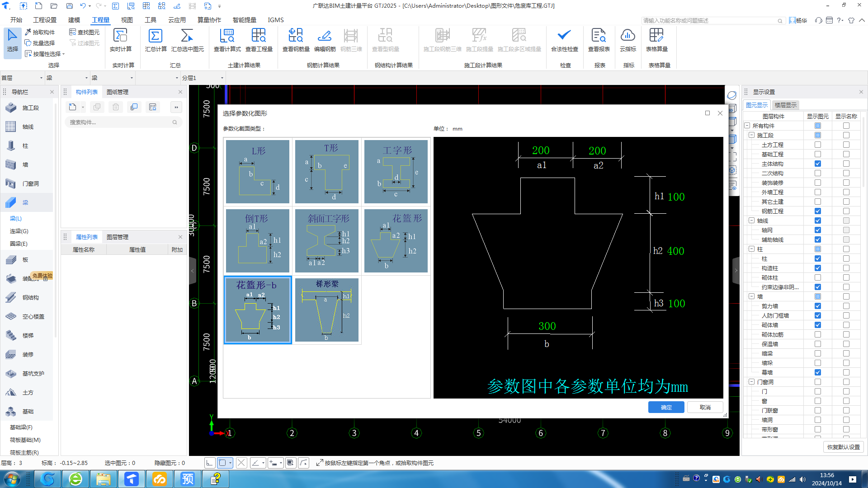The height and width of the screenshot is (488, 868).
Task: Click 编辑钢筋 edit rebar icon
Action: click(325, 36)
